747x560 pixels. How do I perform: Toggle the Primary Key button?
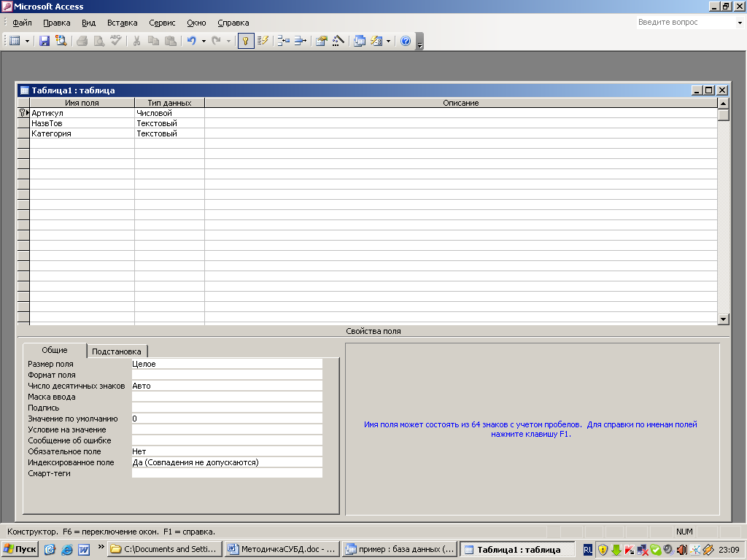(246, 41)
